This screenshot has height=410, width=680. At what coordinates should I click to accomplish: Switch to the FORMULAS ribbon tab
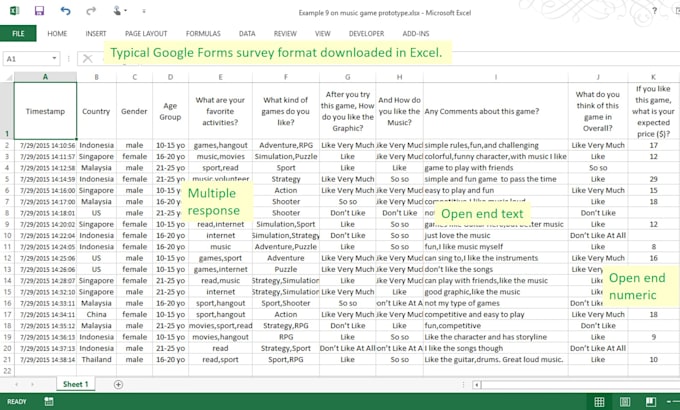coord(203,33)
